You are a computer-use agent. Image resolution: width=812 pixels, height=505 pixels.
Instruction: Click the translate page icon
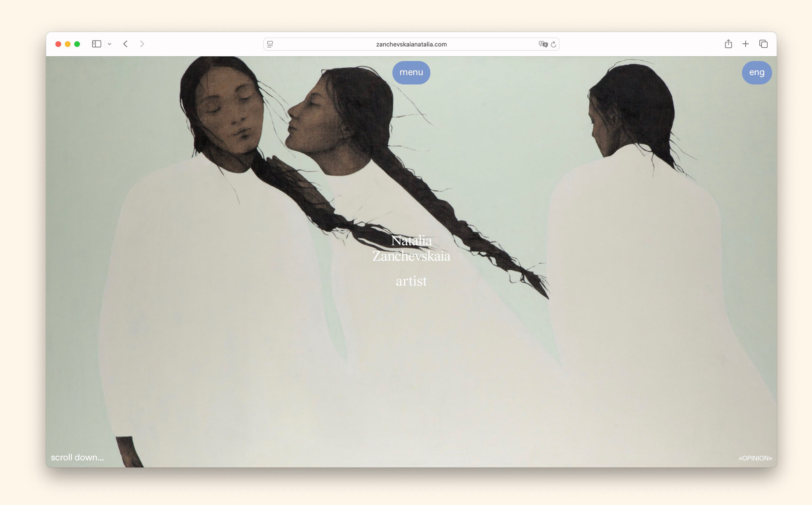coord(543,44)
